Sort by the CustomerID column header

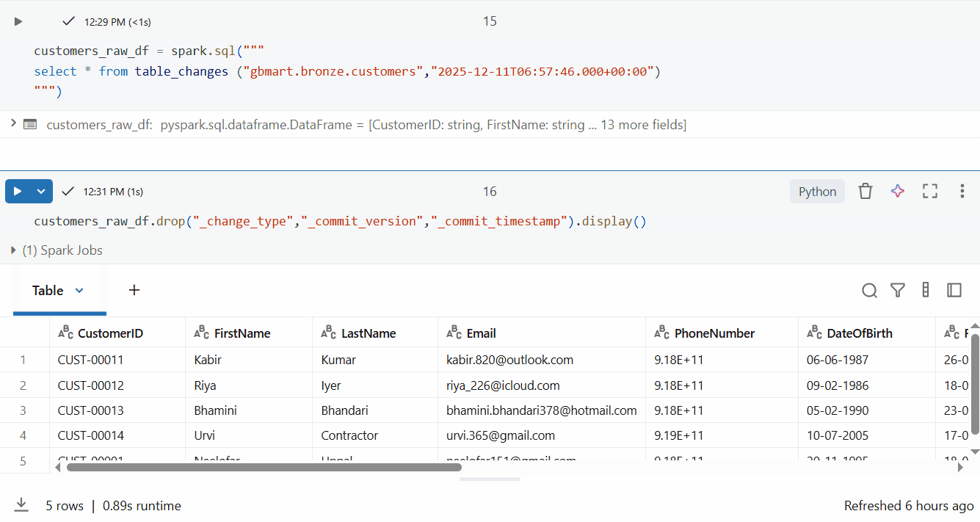click(x=110, y=333)
